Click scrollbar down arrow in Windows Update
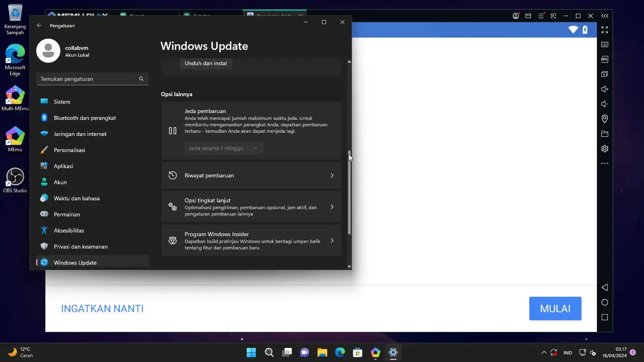644x362 pixels. click(349, 266)
